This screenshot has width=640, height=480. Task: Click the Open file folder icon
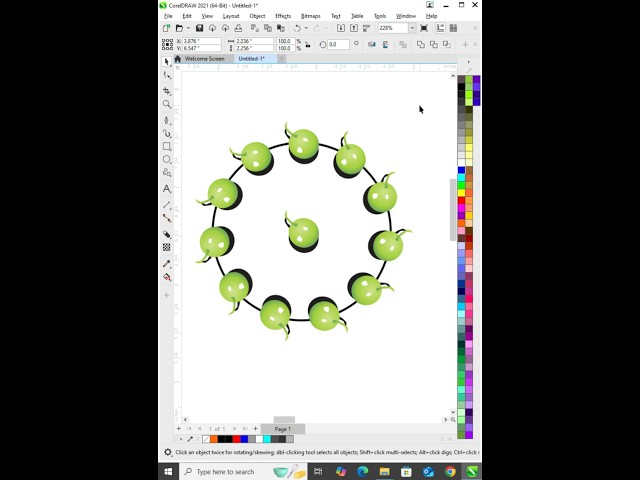179,28
